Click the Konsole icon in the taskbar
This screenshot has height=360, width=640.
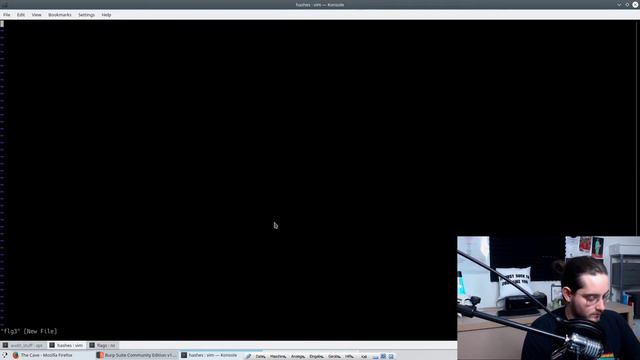tap(184, 356)
